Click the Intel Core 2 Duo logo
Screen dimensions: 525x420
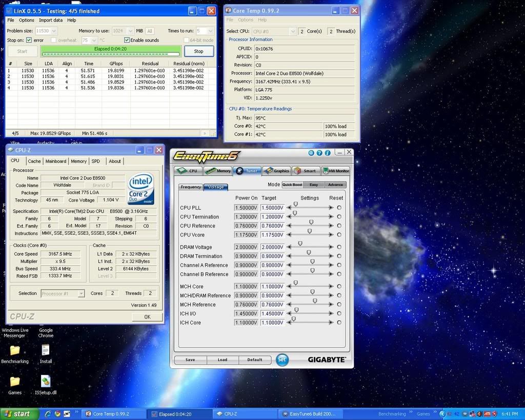(141, 188)
